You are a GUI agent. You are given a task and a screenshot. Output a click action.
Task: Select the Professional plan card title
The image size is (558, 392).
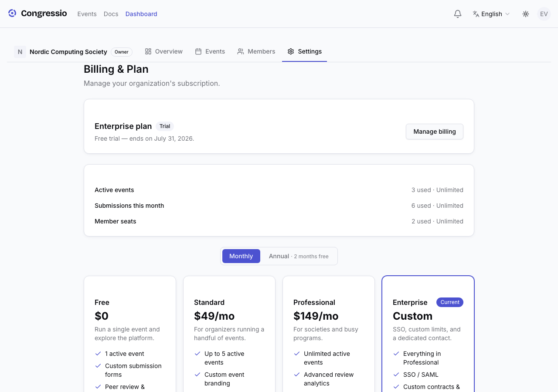pos(314,302)
